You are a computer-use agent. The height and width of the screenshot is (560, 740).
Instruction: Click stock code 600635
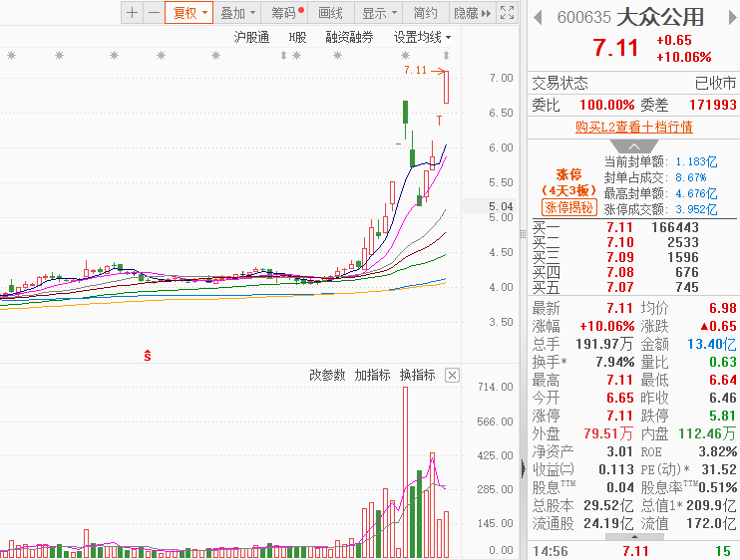583,18
